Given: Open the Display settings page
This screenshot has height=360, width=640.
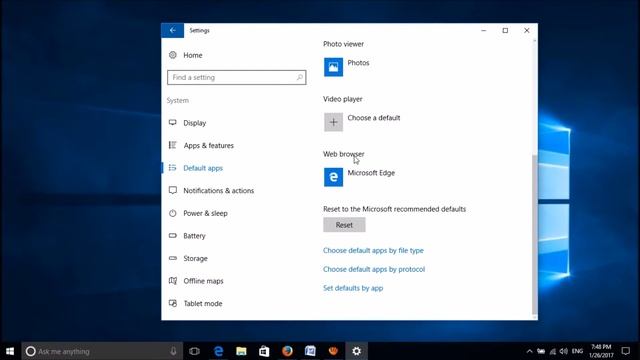Looking at the screenshot, I should [x=195, y=123].
